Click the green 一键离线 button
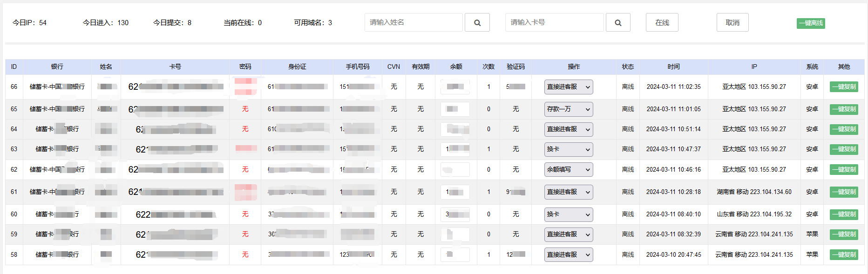The image size is (868, 274). pyautogui.click(x=811, y=23)
